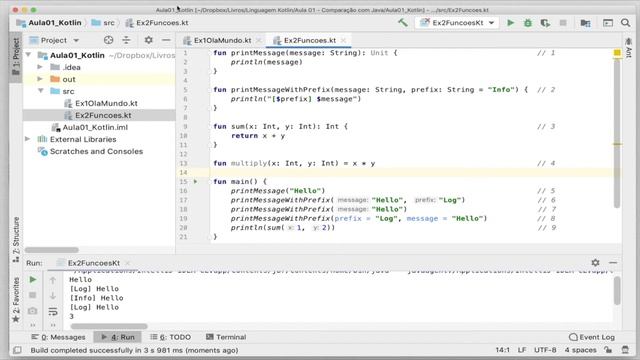The height and width of the screenshot is (360, 640).
Task: Close the Ex1OlaMundo.kt tab
Action: [259, 40]
